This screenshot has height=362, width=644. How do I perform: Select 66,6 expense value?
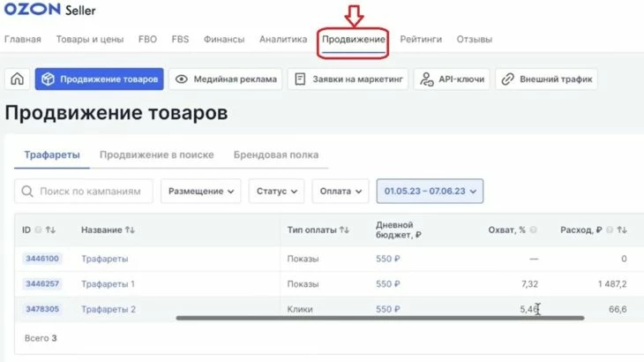pos(618,309)
